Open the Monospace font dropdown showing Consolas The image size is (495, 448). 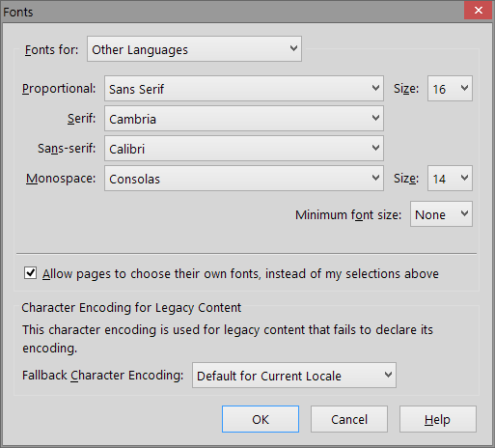click(x=244, y=179)
